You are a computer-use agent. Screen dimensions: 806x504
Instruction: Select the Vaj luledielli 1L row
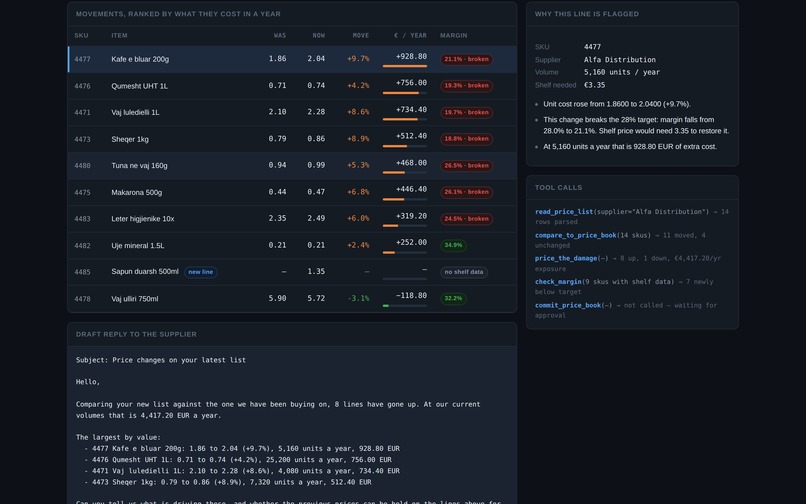coord(292,112)
